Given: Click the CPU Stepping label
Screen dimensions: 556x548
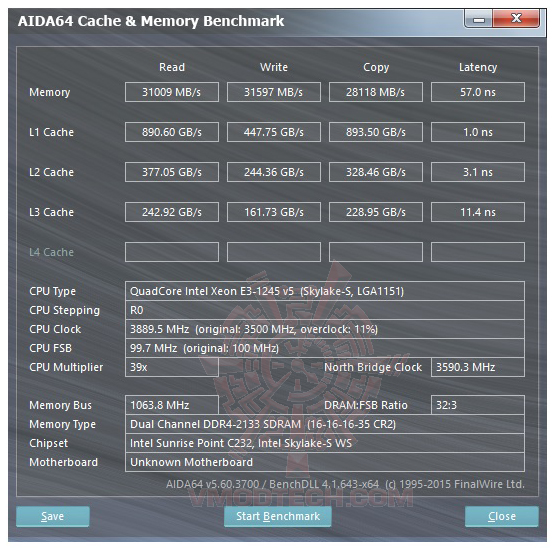Looking at the screenshot, I should 65,311.
